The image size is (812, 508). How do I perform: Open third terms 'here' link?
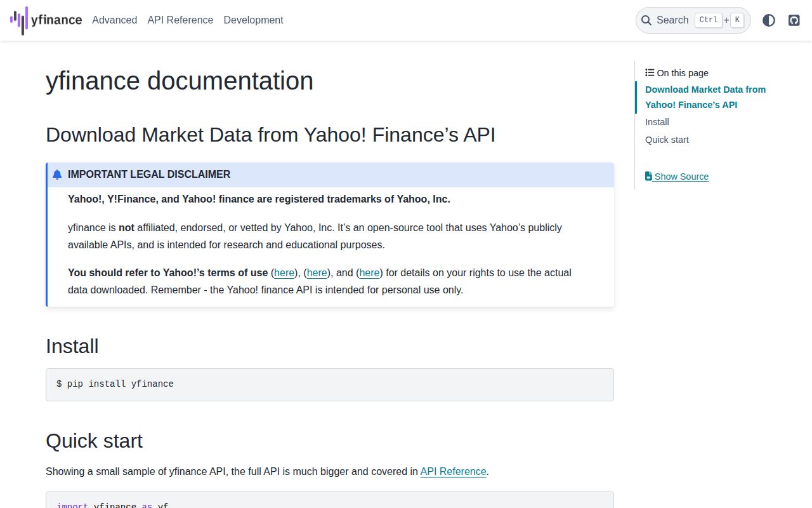click(x=370, y=273)
